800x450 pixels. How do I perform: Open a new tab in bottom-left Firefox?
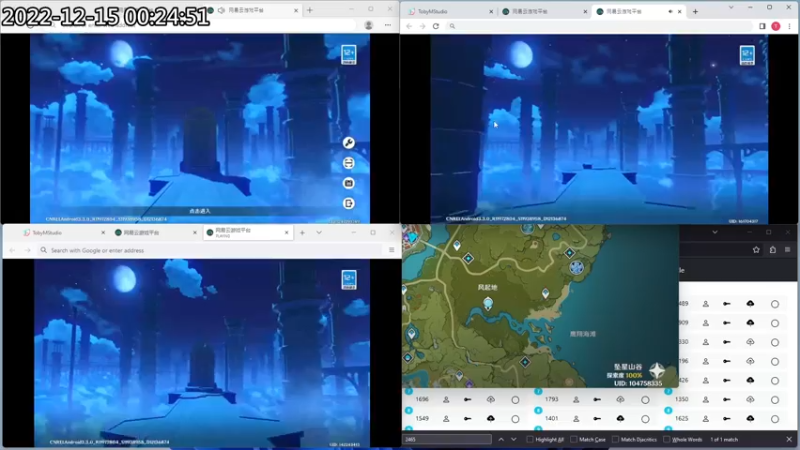(x=302, y=233)
